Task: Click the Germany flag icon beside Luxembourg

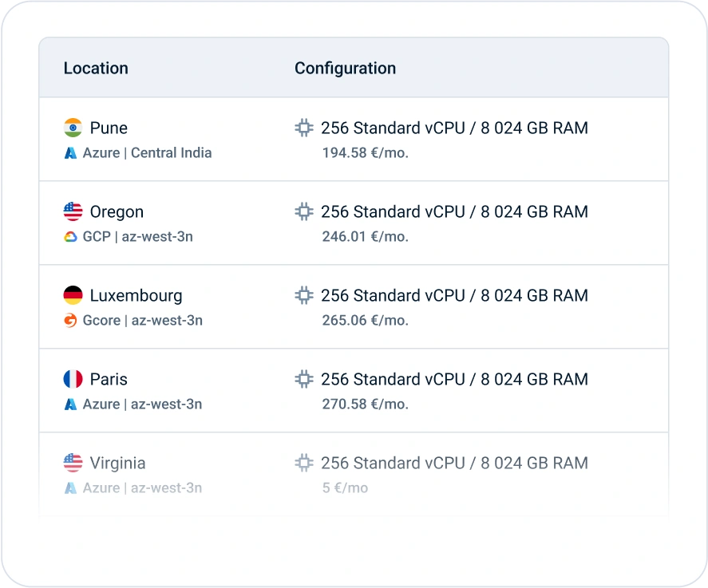Action: pyautogui.click(x=73, y=295)
